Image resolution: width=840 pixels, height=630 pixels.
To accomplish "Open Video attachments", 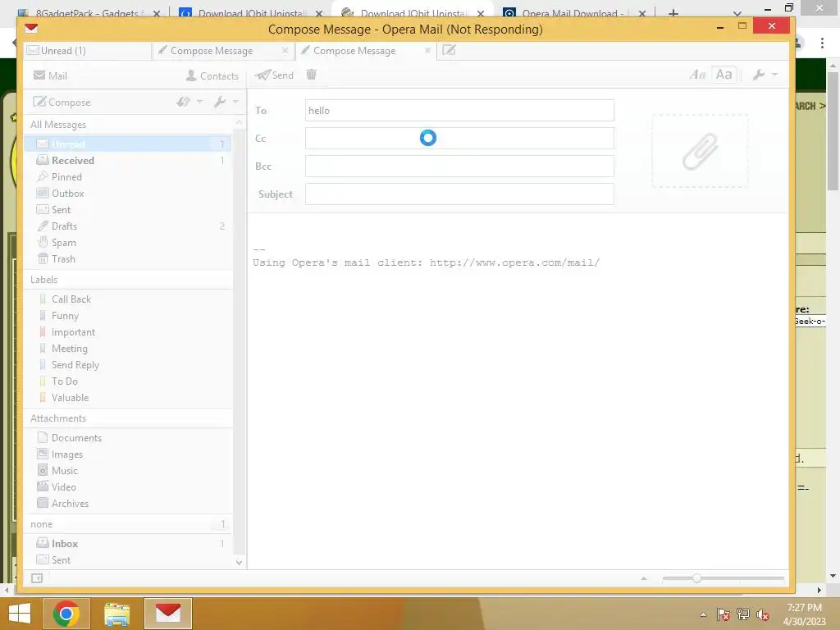I will [128, 487].
